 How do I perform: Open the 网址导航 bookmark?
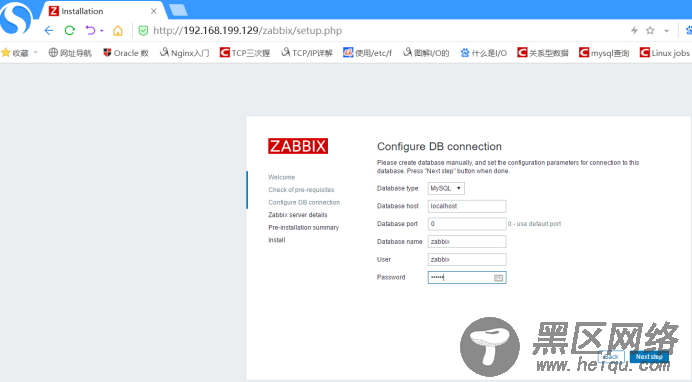click(x=70, y=53)
